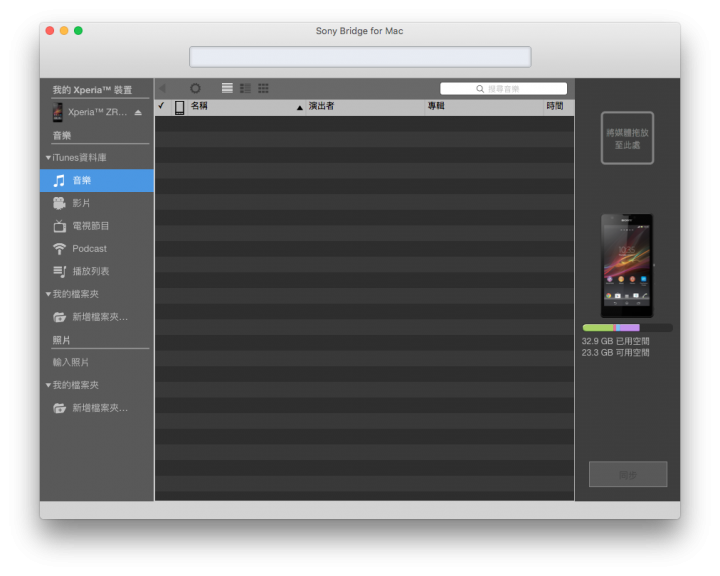Click 新增檔案夾 under photos folders
The image size is (720, 576).
pyautogui.click(x=100, y=408)
